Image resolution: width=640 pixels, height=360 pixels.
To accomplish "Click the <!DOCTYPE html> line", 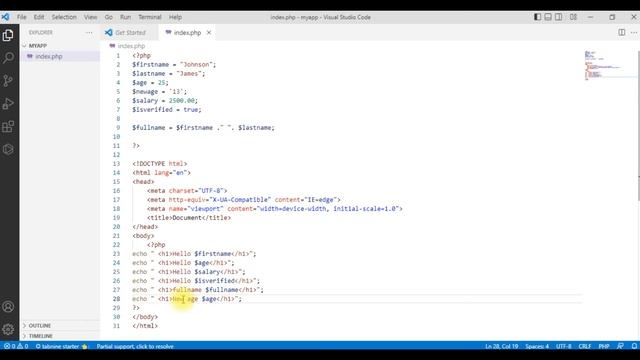I will pyautogui.click(x=160, y=164).
